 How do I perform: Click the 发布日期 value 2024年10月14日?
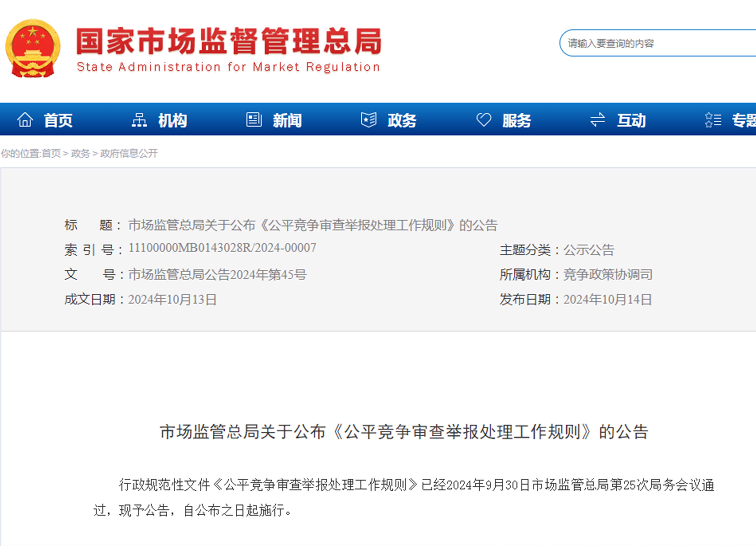(607, 299)
